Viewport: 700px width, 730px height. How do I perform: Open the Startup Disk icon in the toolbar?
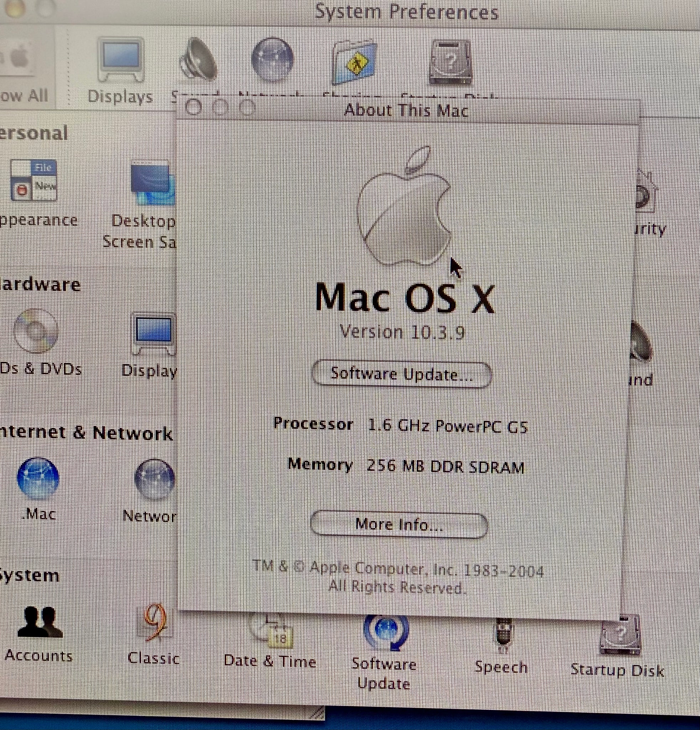(451, 63)
